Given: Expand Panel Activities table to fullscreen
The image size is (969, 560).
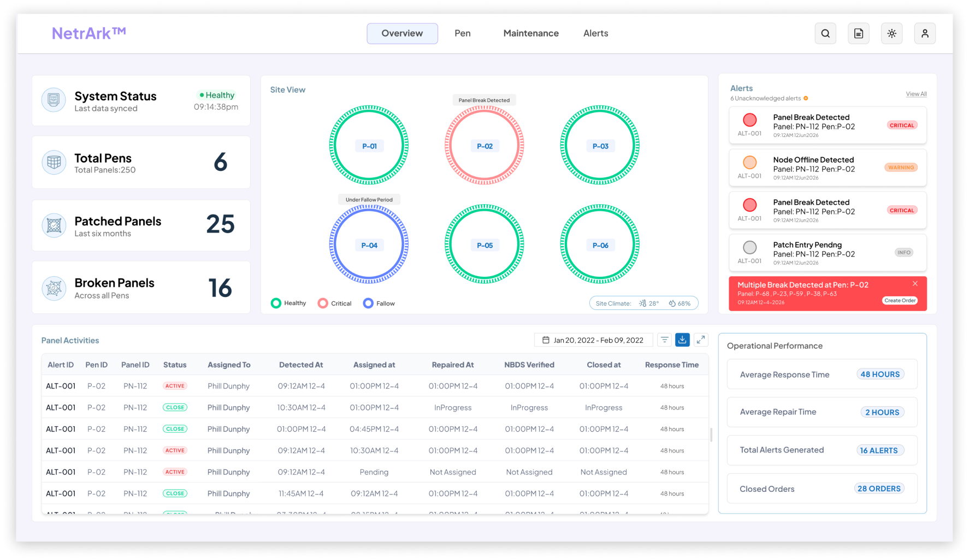Looking at the screenshot, I should pyautogui.click(x=701, y=340).
